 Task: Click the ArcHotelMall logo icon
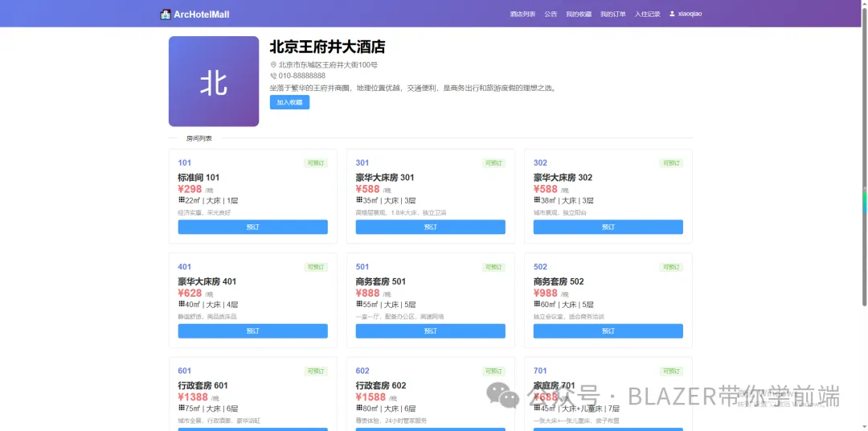coord(165,14)
